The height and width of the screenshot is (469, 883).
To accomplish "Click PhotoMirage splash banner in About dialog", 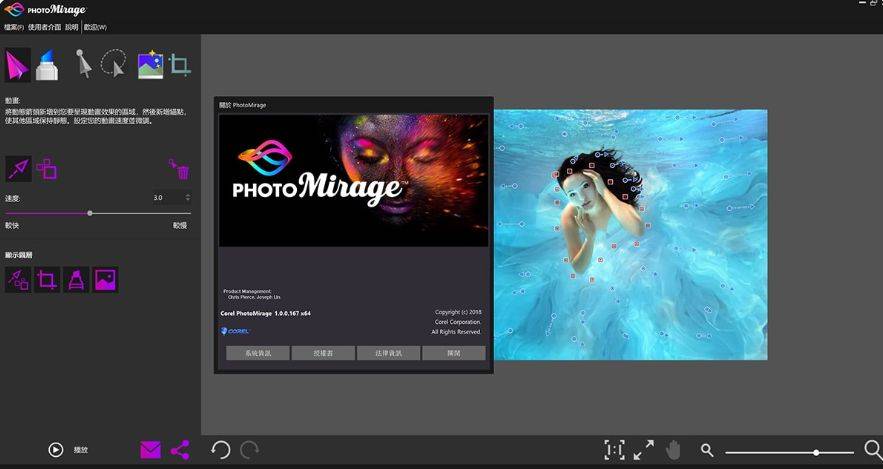I will tap(353, 181).
